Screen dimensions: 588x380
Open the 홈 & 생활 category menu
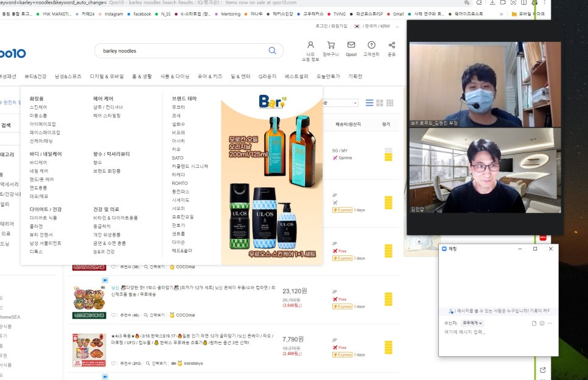[142, 77]
